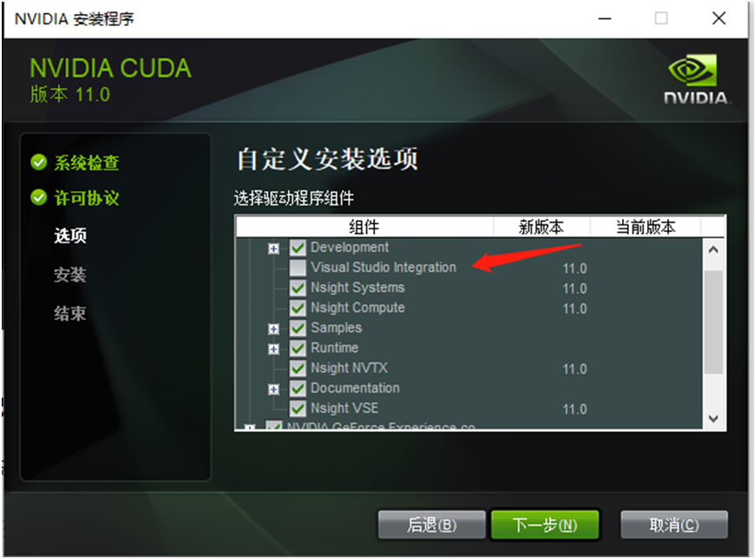Enable the Visual Studio Integration checkbox
The image size is (756, 559).
(x=298, y=268)
